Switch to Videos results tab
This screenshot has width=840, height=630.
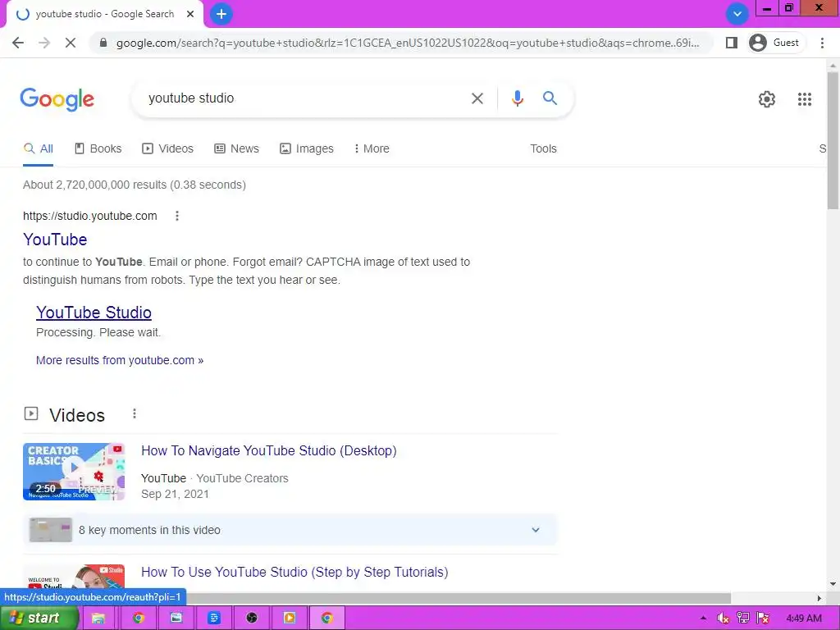[167, 149]
